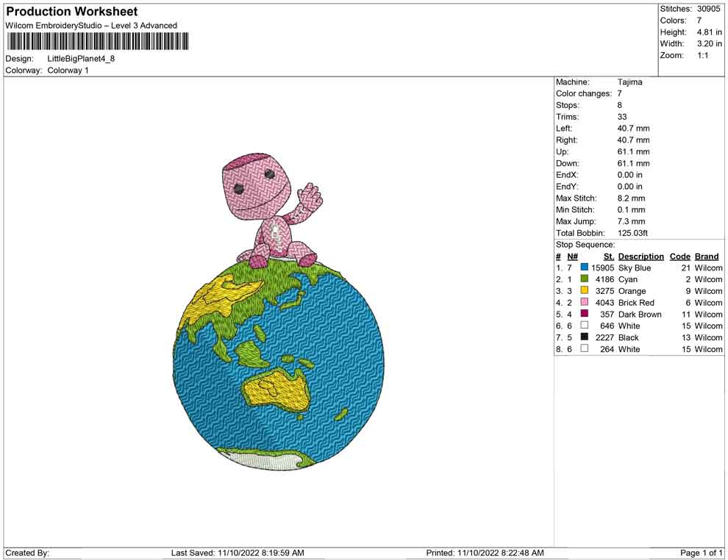
Task: Click the Description column header
Action: [x=640, y=256]
